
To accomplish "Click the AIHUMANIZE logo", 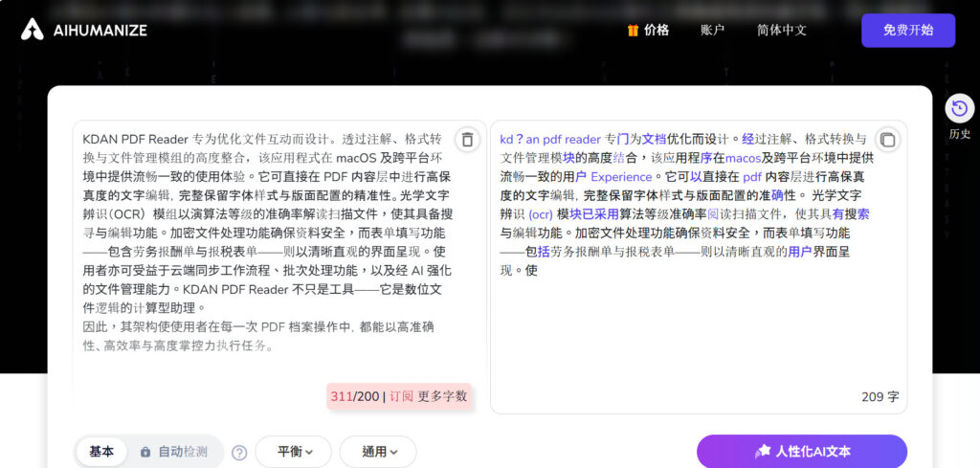I will click(x=84, y=30).
